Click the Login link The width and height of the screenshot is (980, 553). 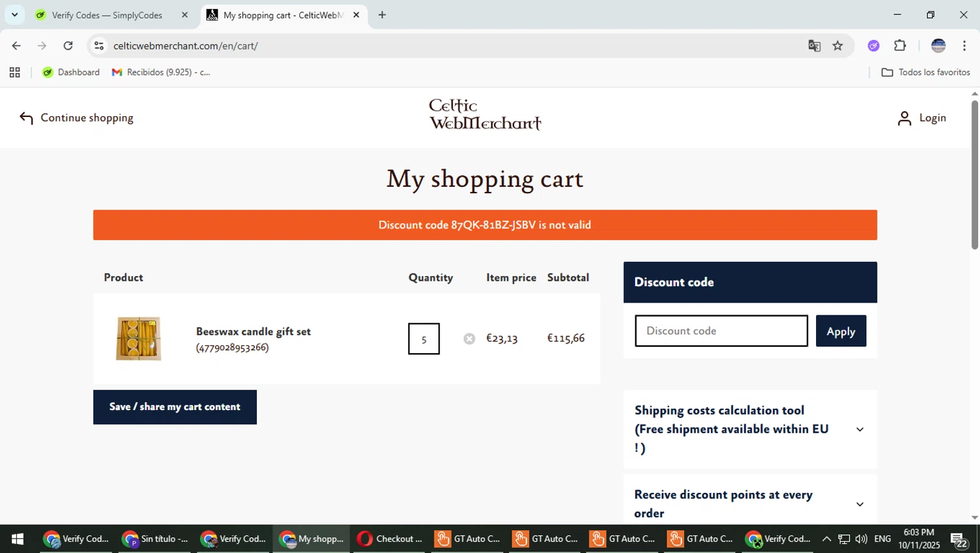coord(932,118)
